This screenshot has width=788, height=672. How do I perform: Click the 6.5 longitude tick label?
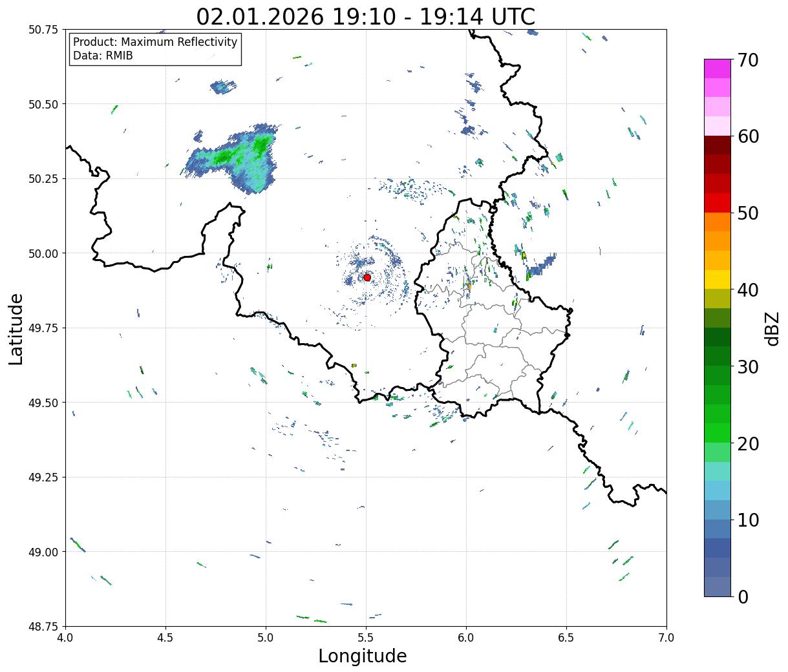pos(566,638)
